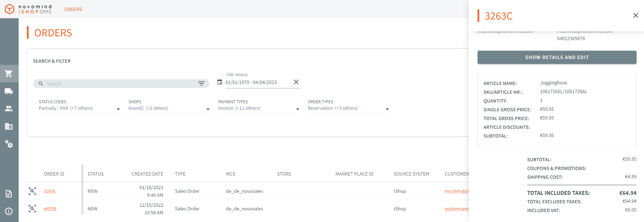Clear the time range with X

tap(296, 82)
